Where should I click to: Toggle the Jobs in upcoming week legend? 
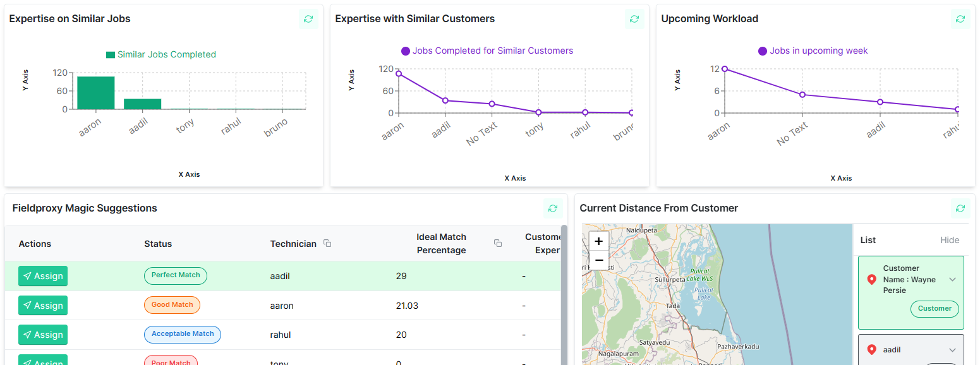click(x=813, y=50)
